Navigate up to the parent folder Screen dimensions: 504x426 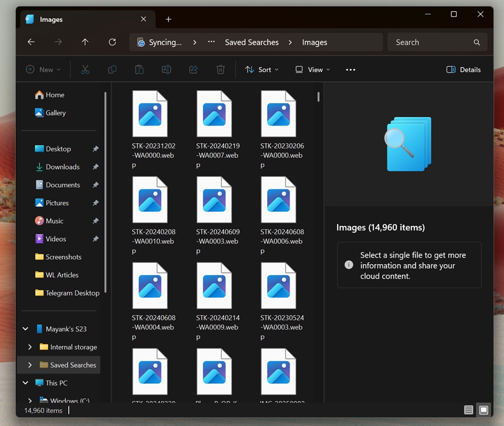pos(85,42)
